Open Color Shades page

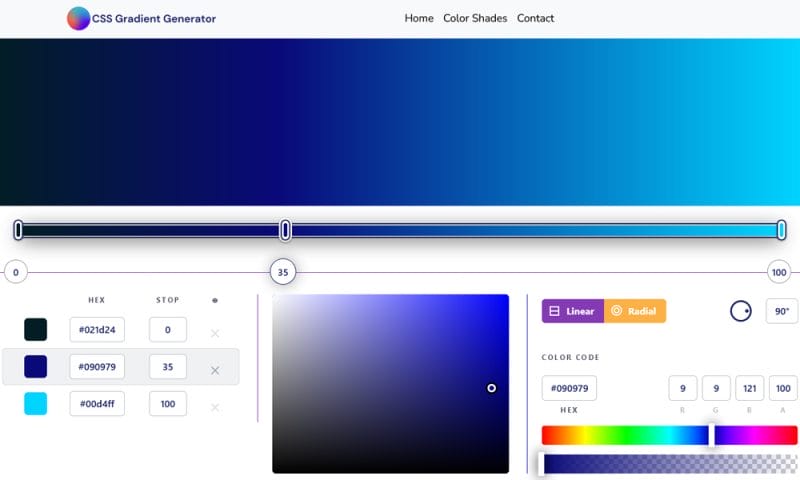[x=475, y=18]
